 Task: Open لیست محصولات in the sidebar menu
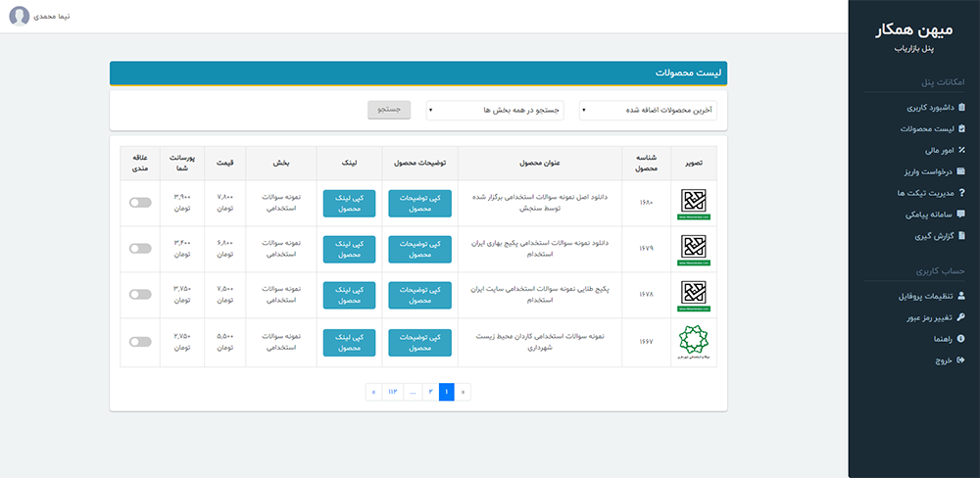coord(931,128)
